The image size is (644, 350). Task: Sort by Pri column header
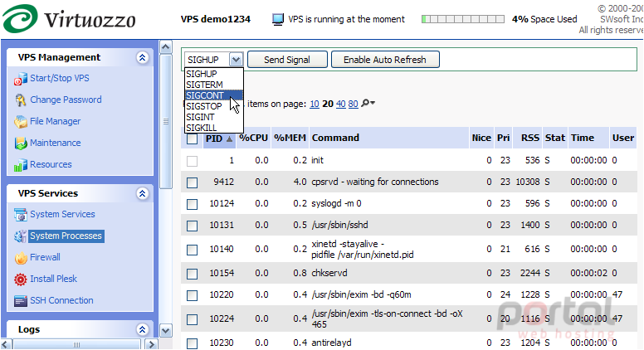[x=503, y=138]
